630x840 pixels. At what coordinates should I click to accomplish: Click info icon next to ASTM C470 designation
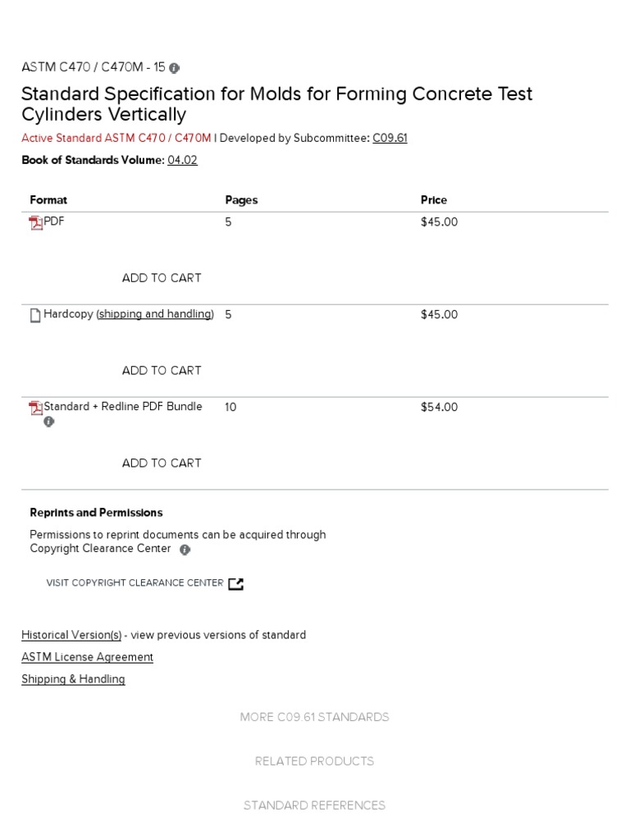click(174, 68)
